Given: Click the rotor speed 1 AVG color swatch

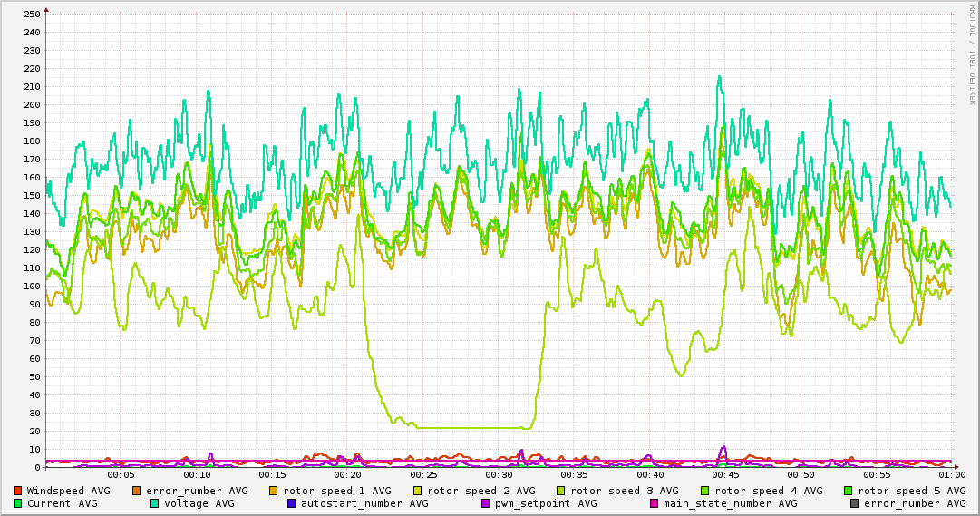Looking at the screenshot, I should [274, 491].
